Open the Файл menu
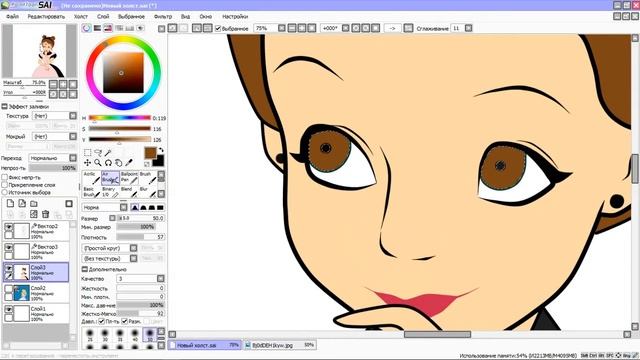Screen dimensions: 640x360 12,16
